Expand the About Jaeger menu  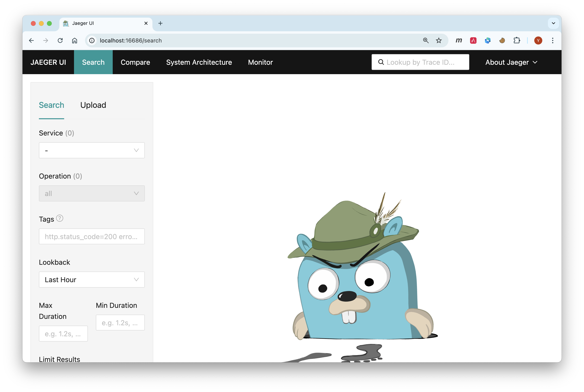511,62
